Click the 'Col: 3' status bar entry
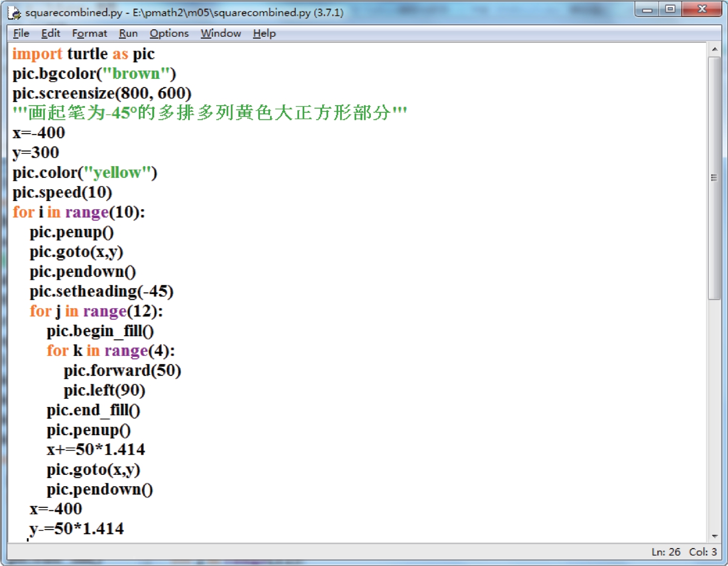This screenshot has height=566, width=728. [703, 552]
